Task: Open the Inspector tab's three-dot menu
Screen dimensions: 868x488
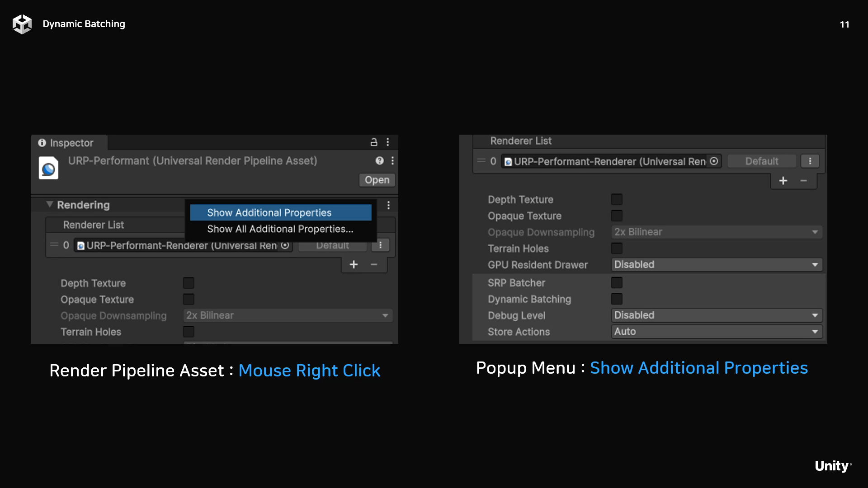Action: click(388, 142)
